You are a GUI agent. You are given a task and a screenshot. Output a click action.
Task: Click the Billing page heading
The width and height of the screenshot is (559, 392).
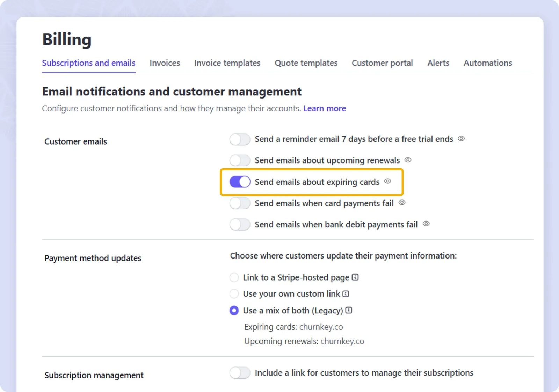click(x=67, y=39)
